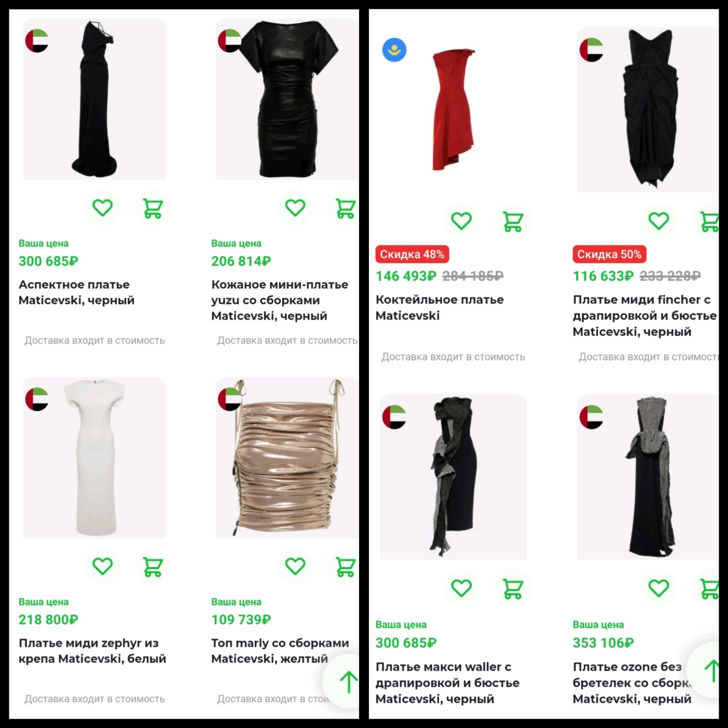Tap heart on Платье макси waller
728x728 pixels.
tap(461, 589)
